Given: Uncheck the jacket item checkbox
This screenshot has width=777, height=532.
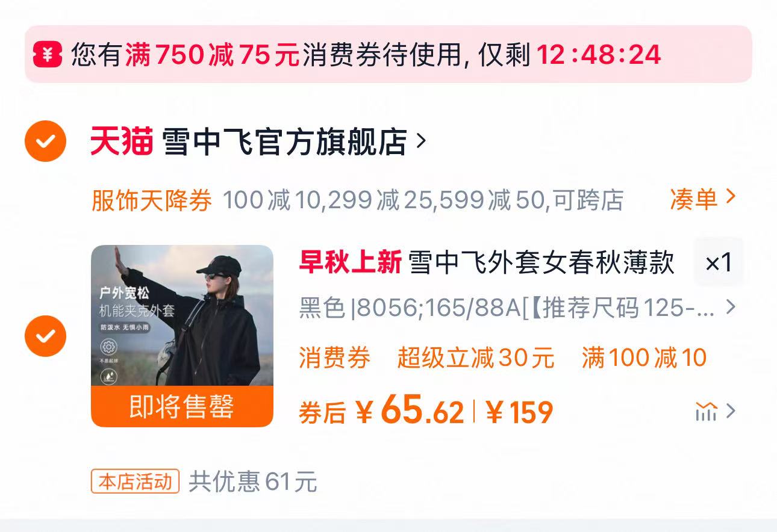Looking at the screenshot, I should tap(45, 336).
